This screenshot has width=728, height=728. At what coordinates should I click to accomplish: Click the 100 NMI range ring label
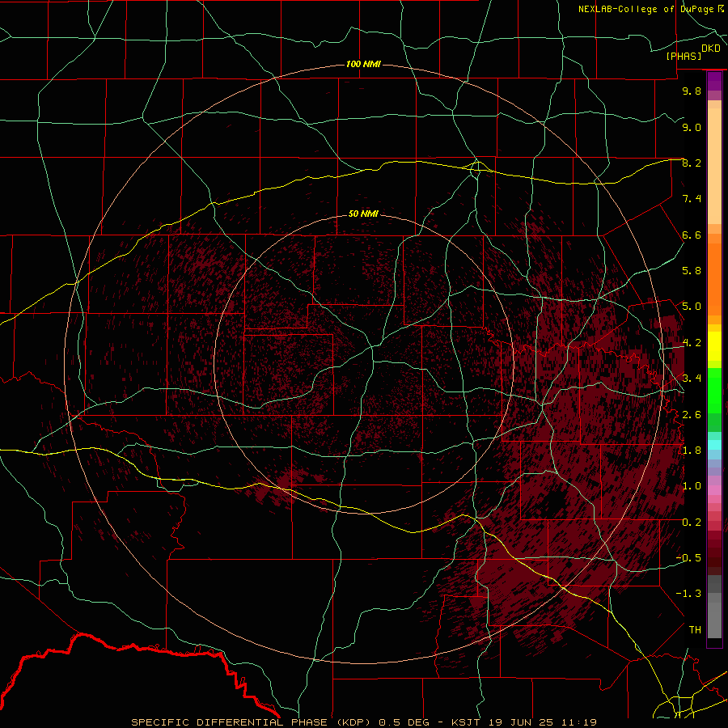pos(363,64)
